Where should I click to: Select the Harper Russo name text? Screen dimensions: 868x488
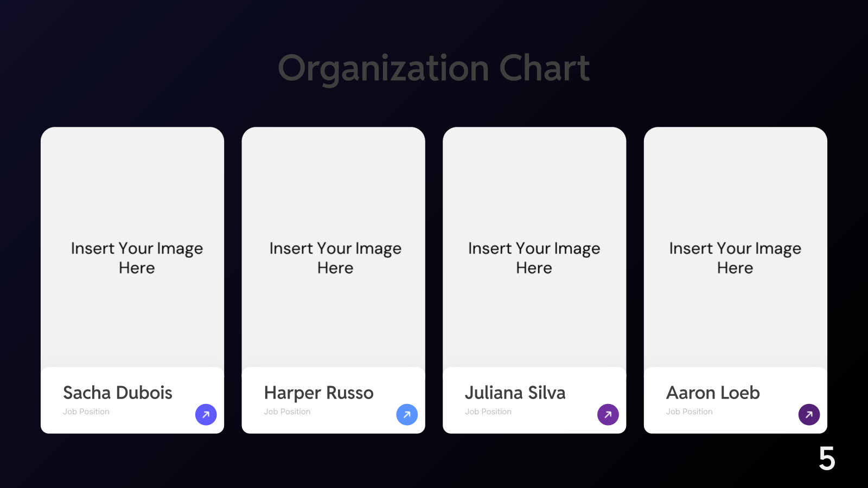tap(319, 393)
